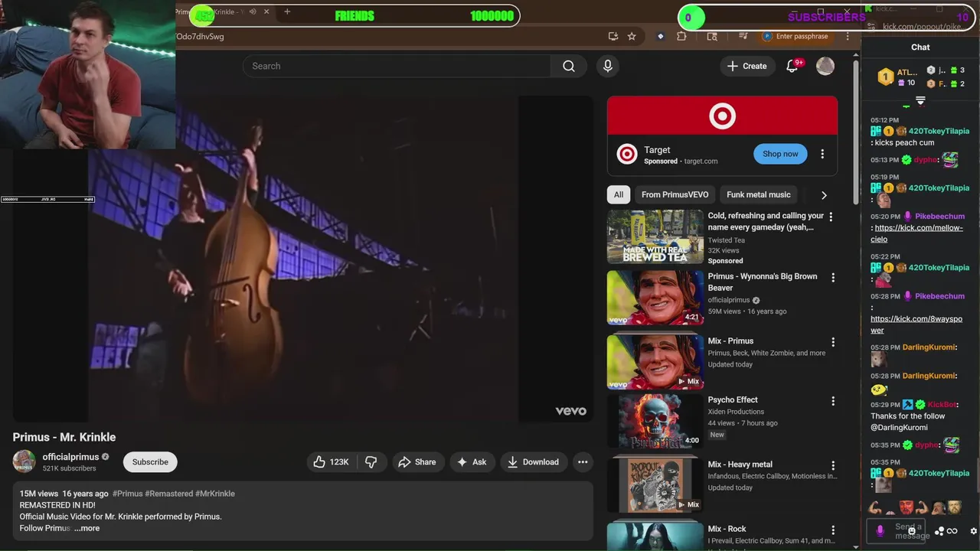Click the Download button
Image resolution: width=980 pixels, height=551 pixels.
[x=534, y=461]
